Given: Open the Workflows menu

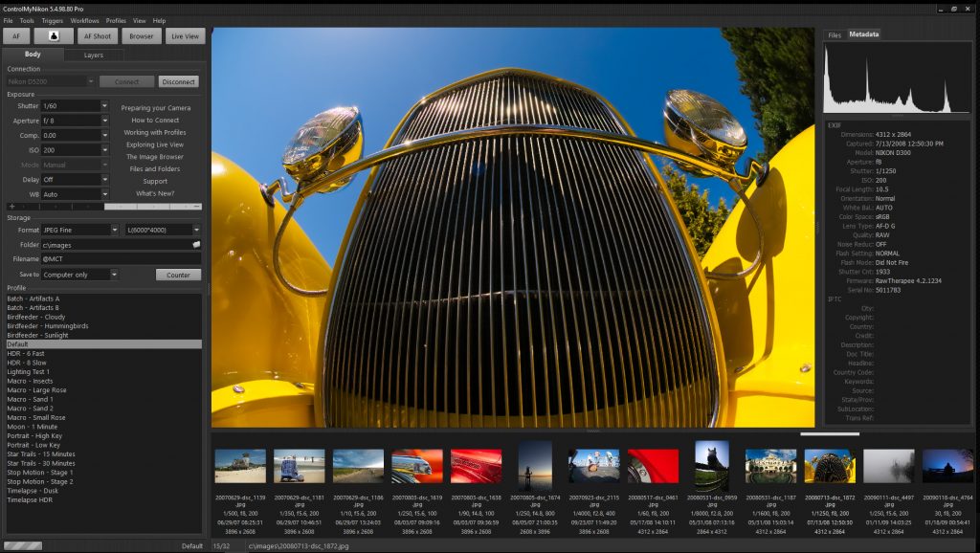Looking at the screenshot, I should pos(83,20).
